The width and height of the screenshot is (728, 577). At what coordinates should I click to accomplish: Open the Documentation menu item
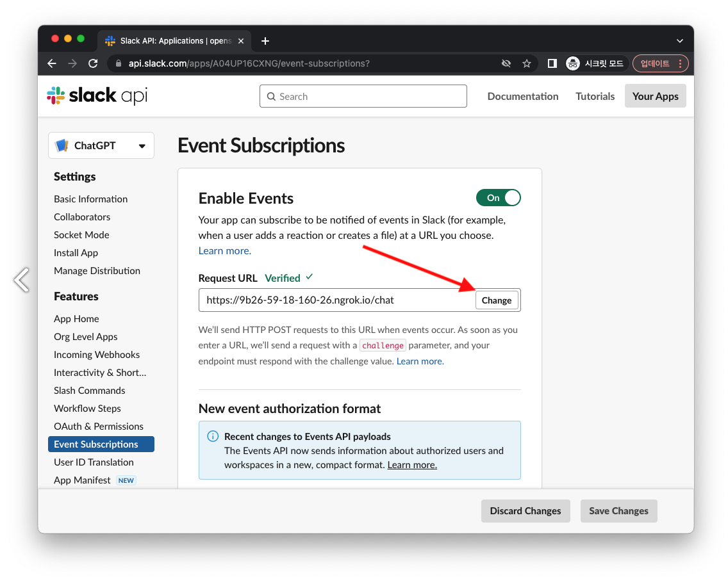[523, 96]
